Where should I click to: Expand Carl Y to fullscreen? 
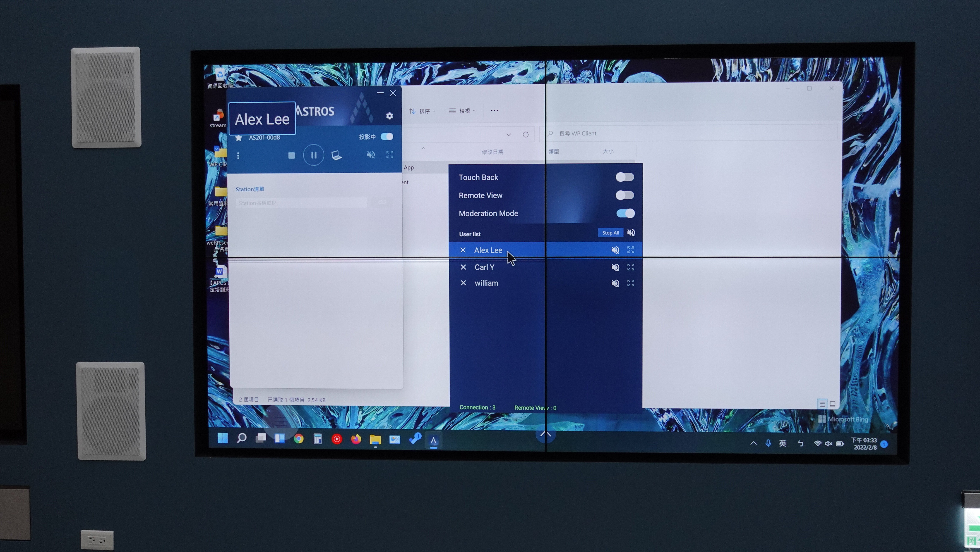pos(630,267)
